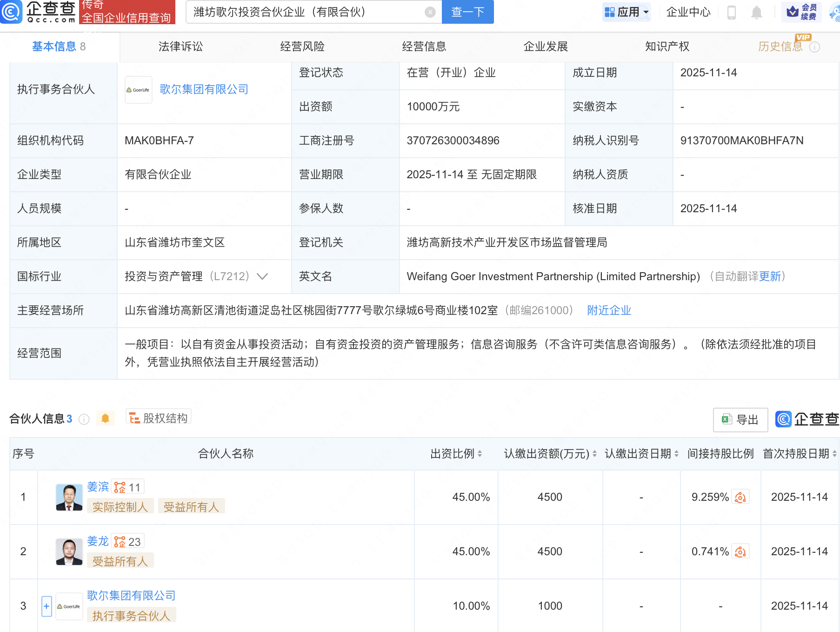The width and height of the screenshot is (840, 632).
Task: Open the mobile phone app icon
Action: pyautogui.click(x=731, y=13)
